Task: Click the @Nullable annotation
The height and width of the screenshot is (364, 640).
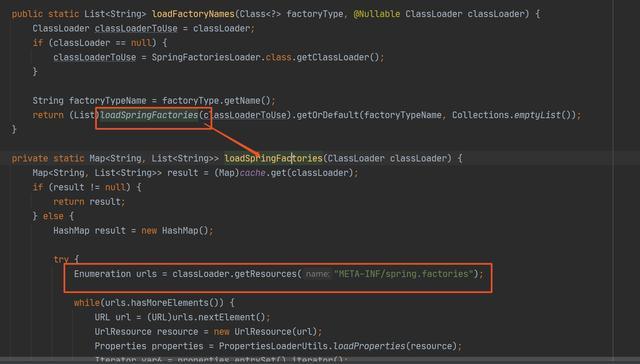Action: 377,14
